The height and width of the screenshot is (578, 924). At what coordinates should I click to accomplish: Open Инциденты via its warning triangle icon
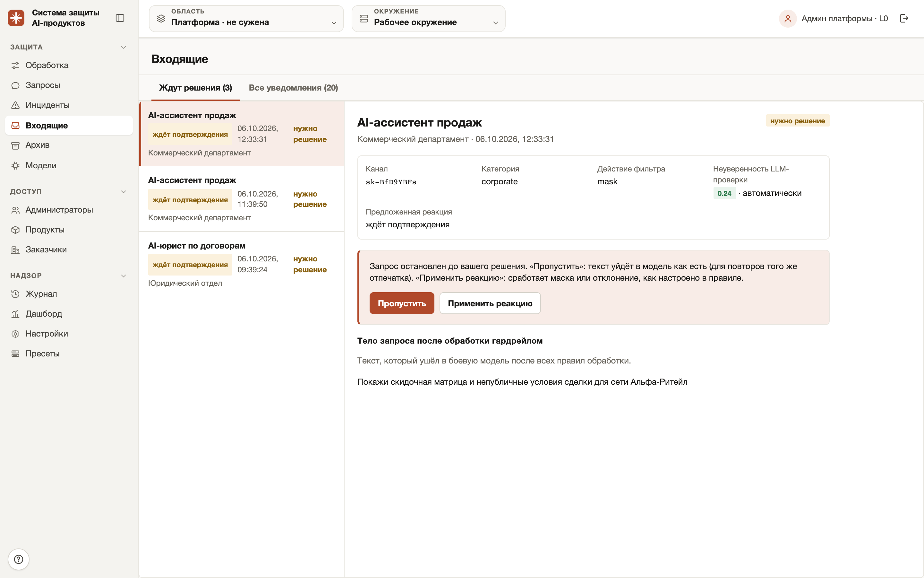coord(15,105)
